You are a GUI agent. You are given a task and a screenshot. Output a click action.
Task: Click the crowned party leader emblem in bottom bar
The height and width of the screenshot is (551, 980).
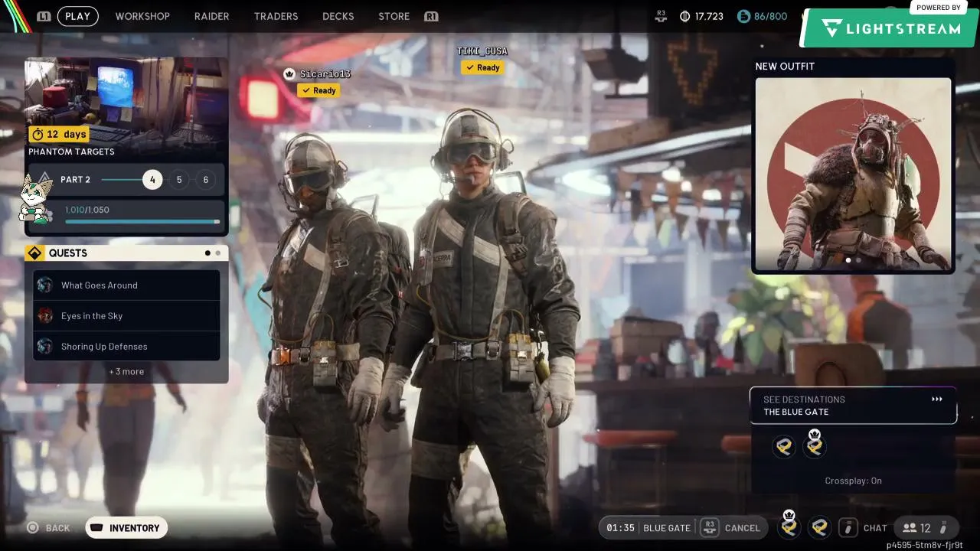click(x=789, y=525)
